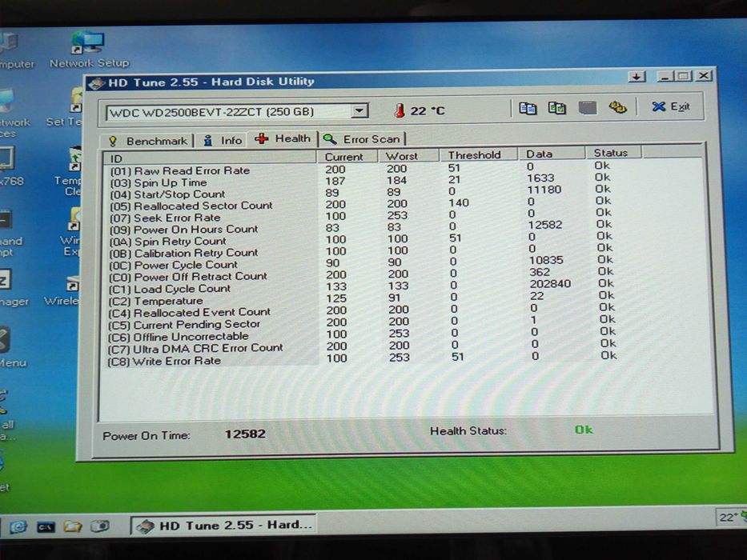Click the second copy screenshot toolbar icon
The width and height of the screenshot is (747, 560).
pyautogui.click(x=557, y=108)
